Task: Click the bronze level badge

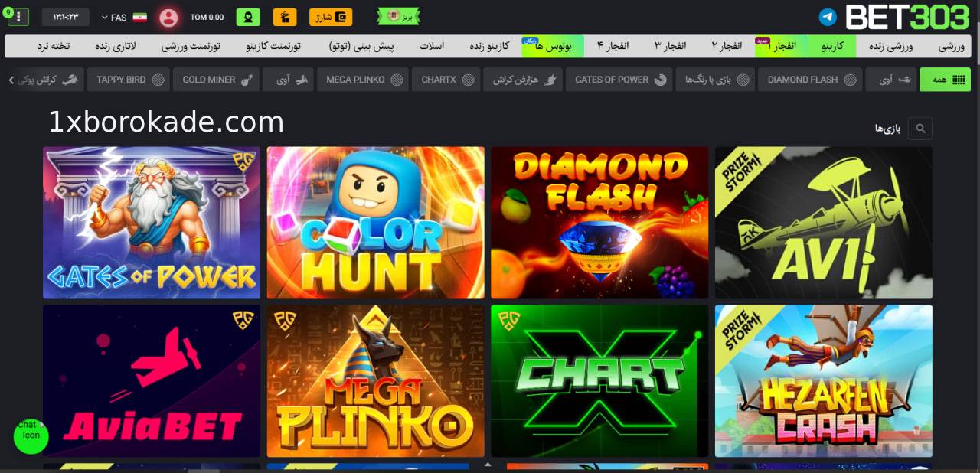Action: (398, 16)
